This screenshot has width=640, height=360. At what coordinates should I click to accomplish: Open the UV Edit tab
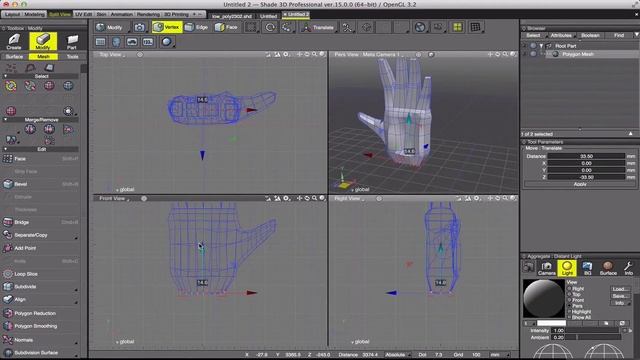point(84,14)
